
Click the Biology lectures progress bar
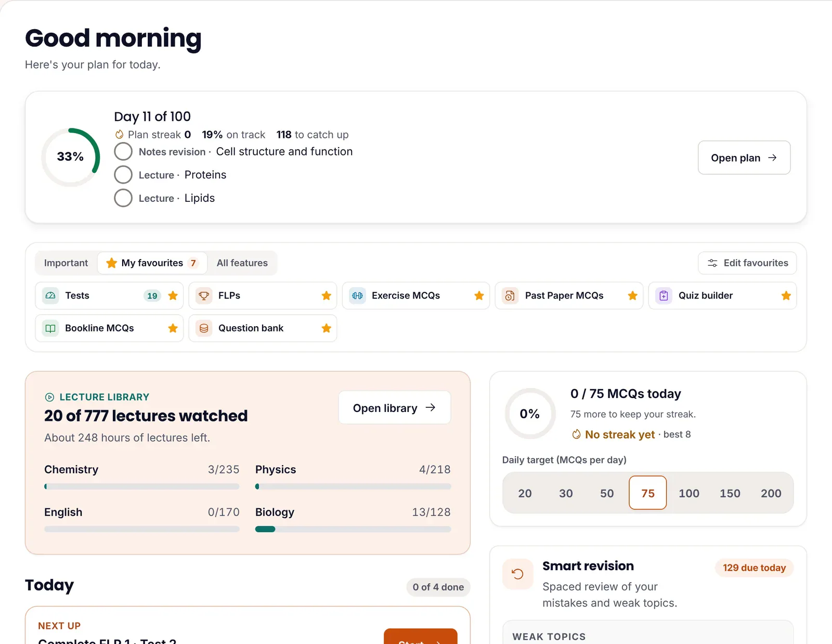[353, 529]
